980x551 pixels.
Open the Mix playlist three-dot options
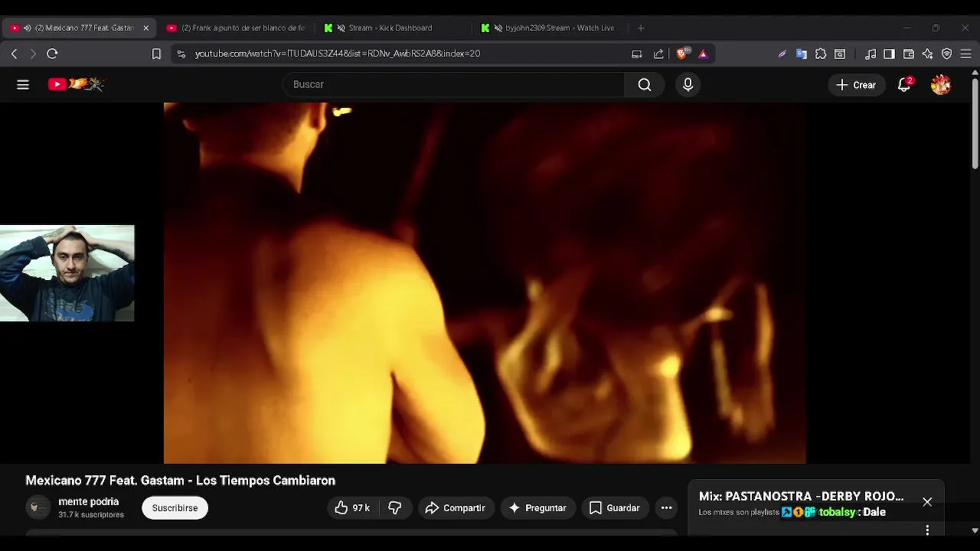(927, 530)
